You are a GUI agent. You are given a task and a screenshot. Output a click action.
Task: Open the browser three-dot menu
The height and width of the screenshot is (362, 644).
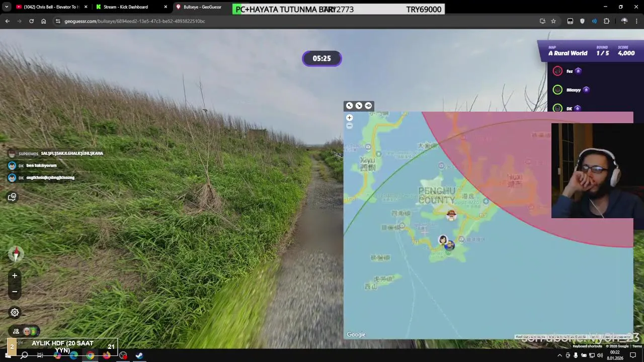(x=636, y=21)
